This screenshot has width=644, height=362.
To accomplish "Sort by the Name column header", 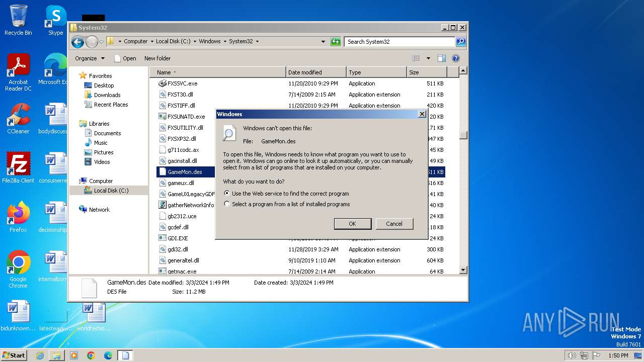I will pyautogui.click(x=218, y=72).
